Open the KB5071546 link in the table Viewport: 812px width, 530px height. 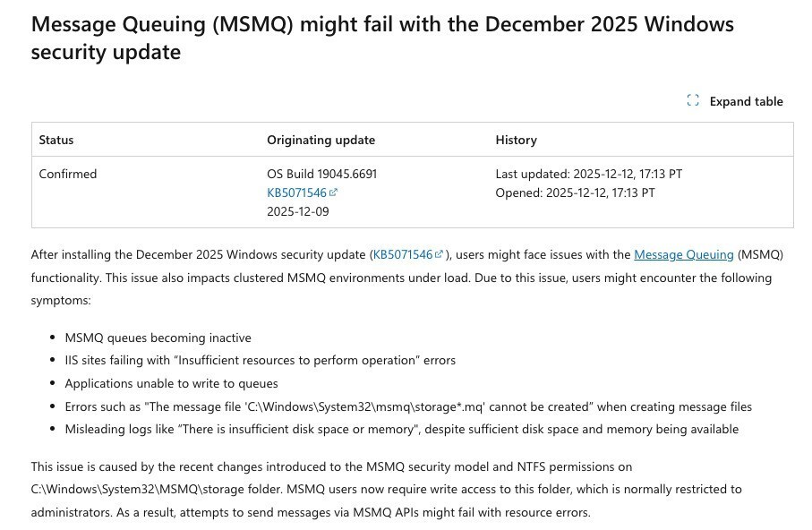click(x=296, y=192)
